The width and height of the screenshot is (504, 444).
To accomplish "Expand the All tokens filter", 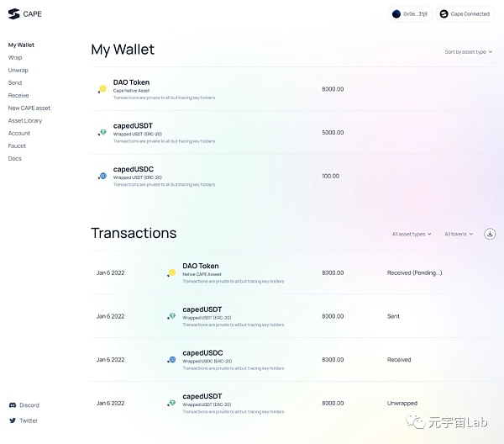I will tap(459, 234).
